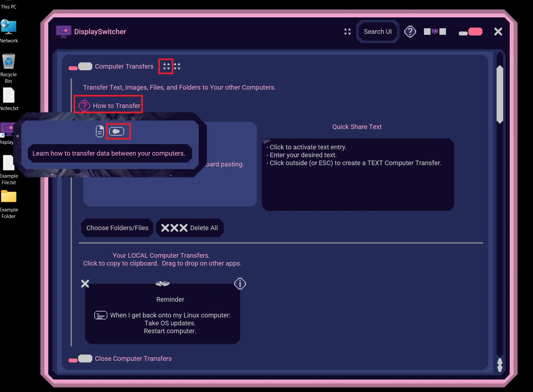Click the DisplaySwitcher logo icon in the header
533x392 pixels.
pyautogui.click(x=64, y=32)
